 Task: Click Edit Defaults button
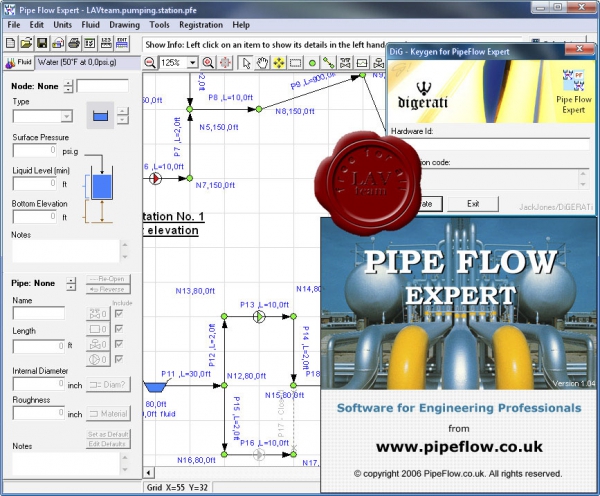coord(108,444)
